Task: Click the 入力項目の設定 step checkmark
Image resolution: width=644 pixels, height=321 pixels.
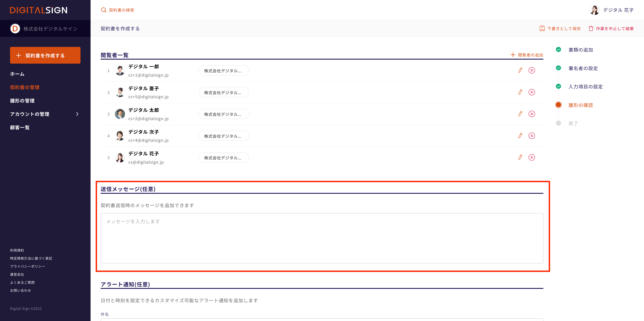Action: [558, 87]
